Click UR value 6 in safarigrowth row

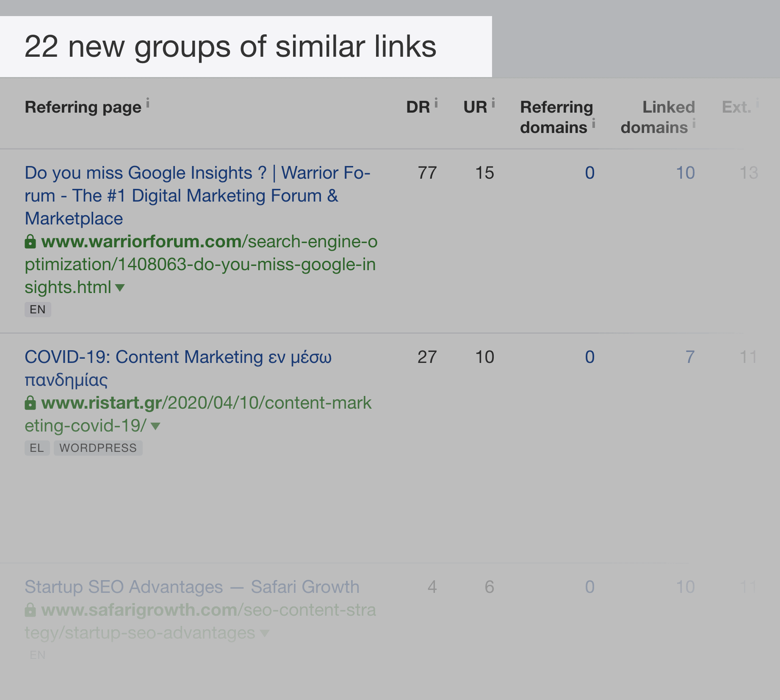pyautogui.click(x=490, y=587)
